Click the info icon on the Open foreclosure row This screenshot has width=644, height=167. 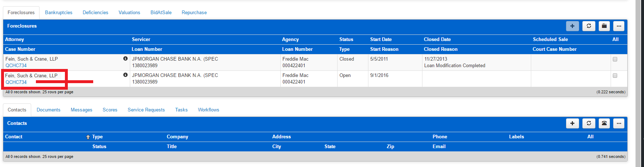pyautogui.click(x=125, y=75)
